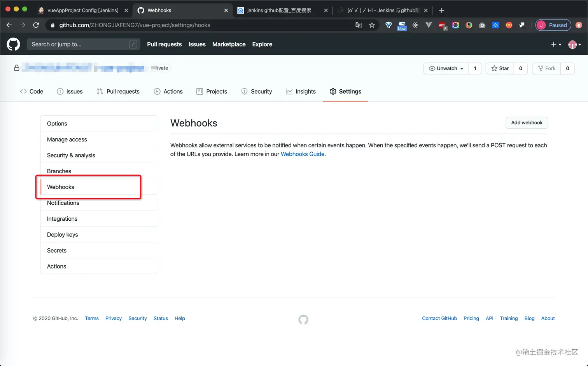Reload the page with refresh icon

[36, 25]
